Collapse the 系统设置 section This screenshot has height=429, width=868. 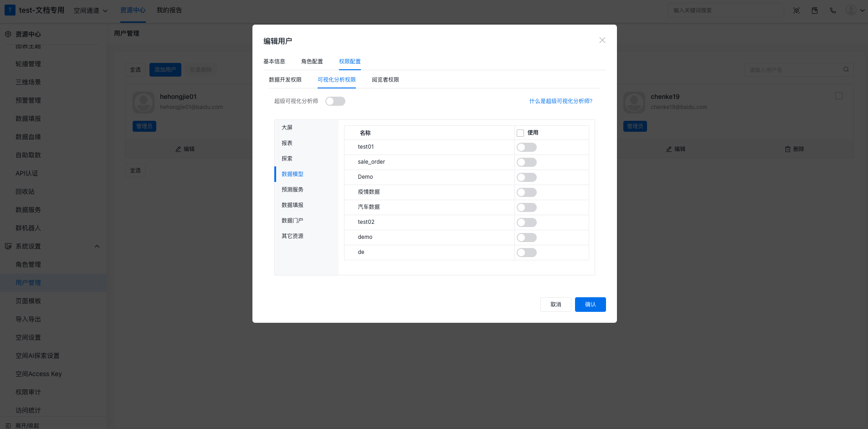point(97,246)
